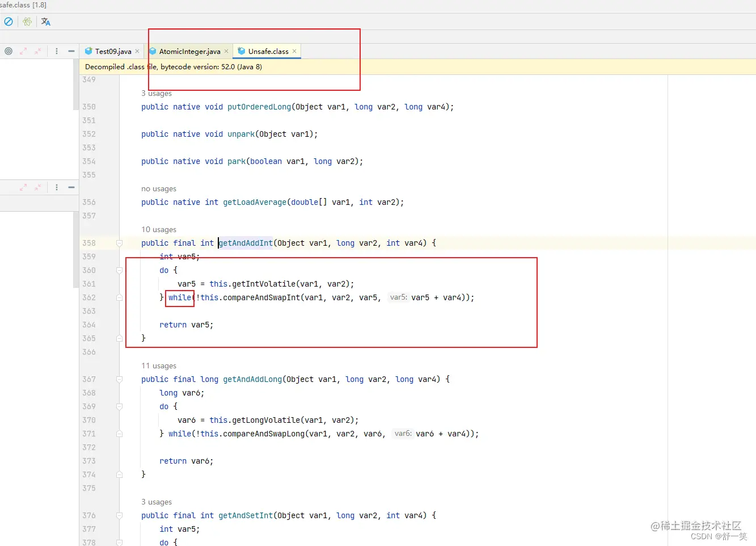The height and width of the screenshot is (546, 756).
Task: Collapse the do block at line 369
Action: [119, 406]
